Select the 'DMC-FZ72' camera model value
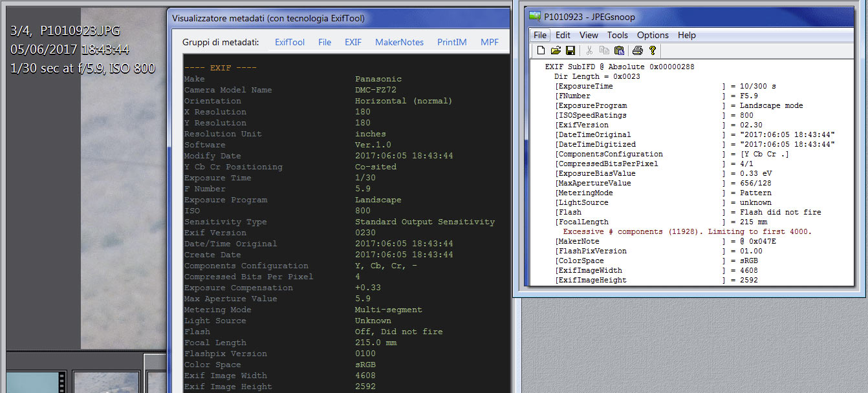This screenshot has width=868, height=393. tap(376, 90)
